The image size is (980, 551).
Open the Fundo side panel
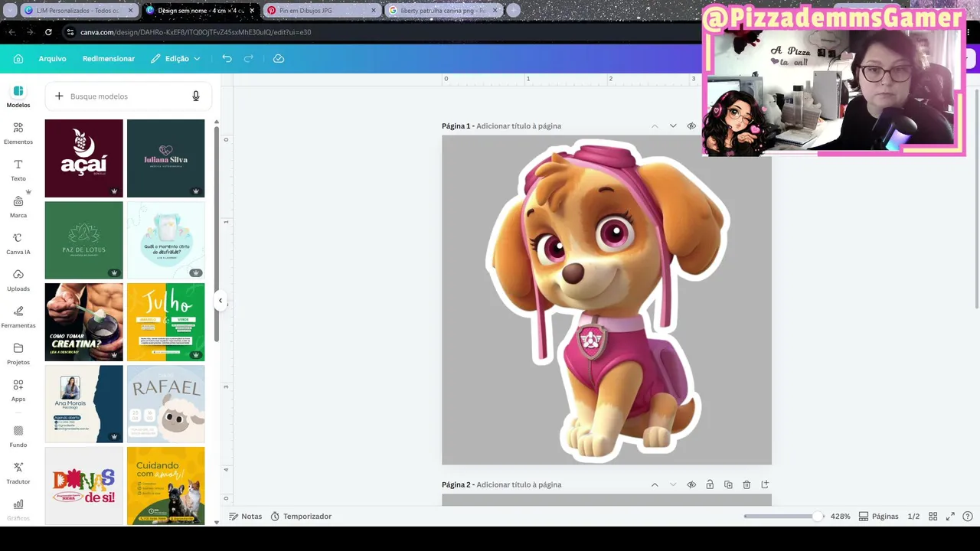coord(18,436)
